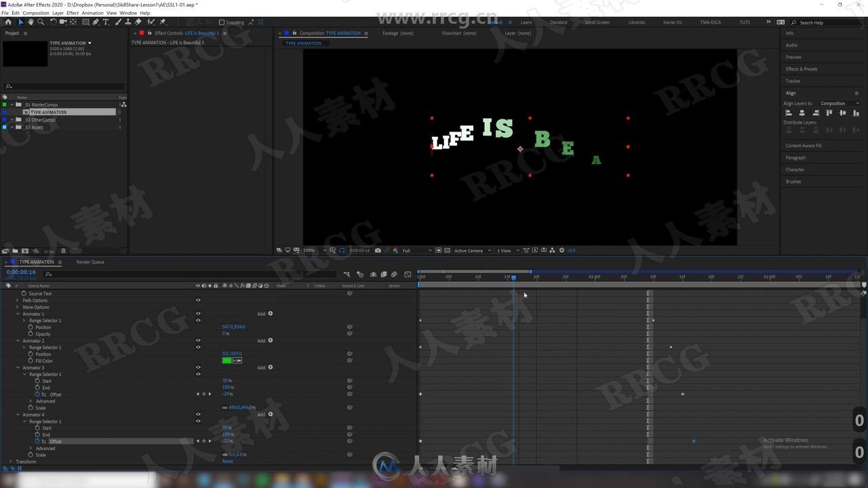Open the 1 View layout dropdown

pos(507,250)
